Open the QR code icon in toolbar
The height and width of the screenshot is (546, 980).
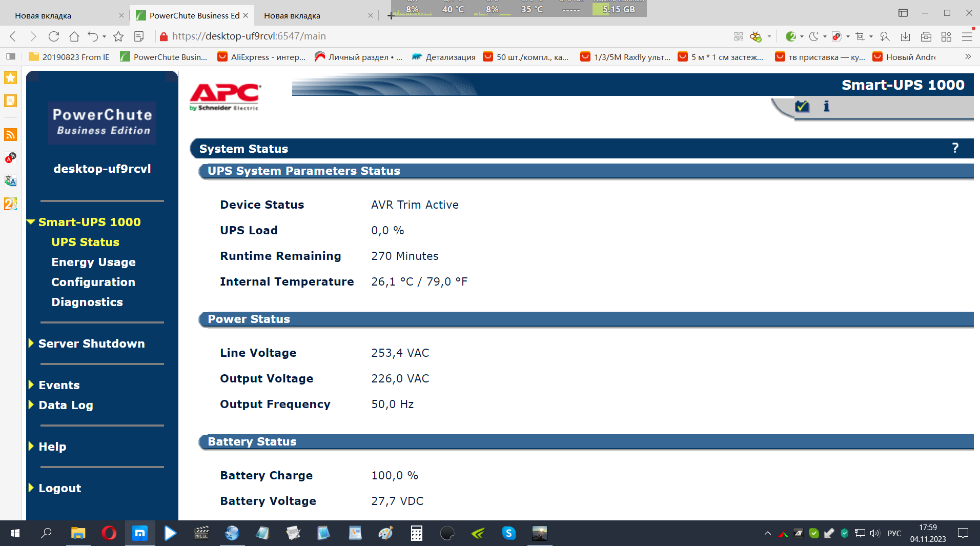click(739, 36)
